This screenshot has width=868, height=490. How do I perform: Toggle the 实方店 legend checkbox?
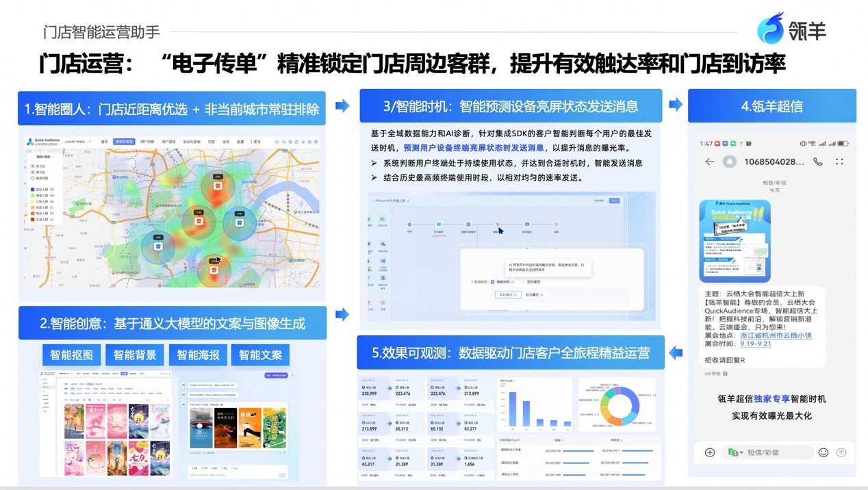pos(32,165)
